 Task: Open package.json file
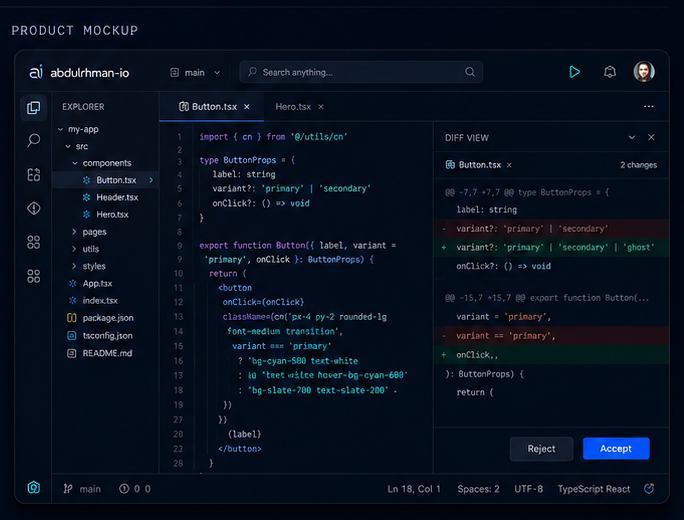click(x=100, y=318)
